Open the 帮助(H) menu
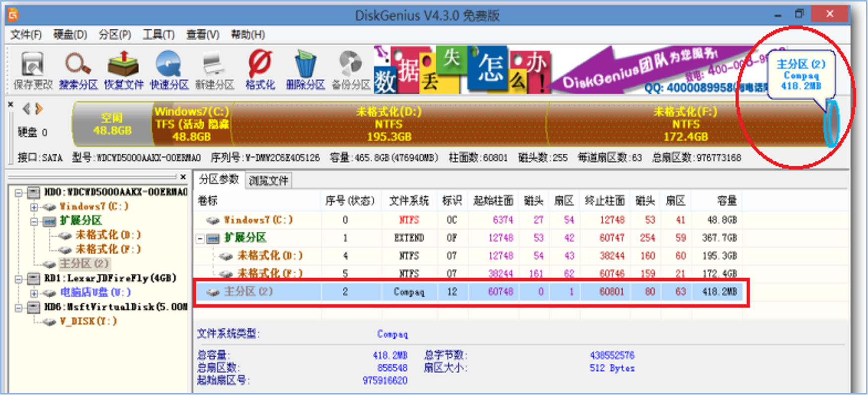 248,35
